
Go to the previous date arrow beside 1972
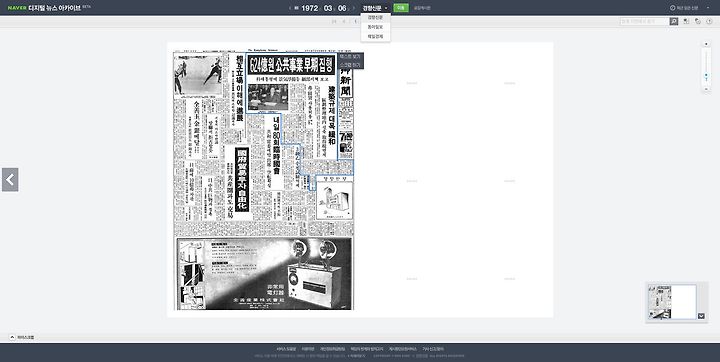coord(290,8)
